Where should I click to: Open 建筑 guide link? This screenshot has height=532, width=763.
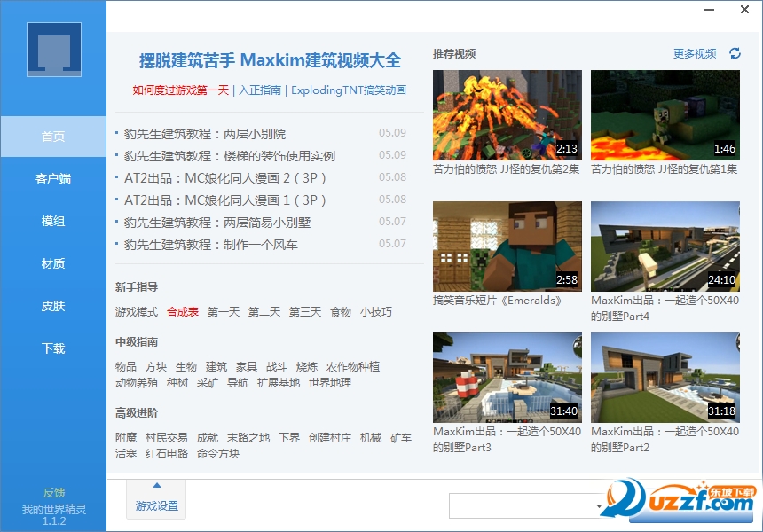[216, 367]
